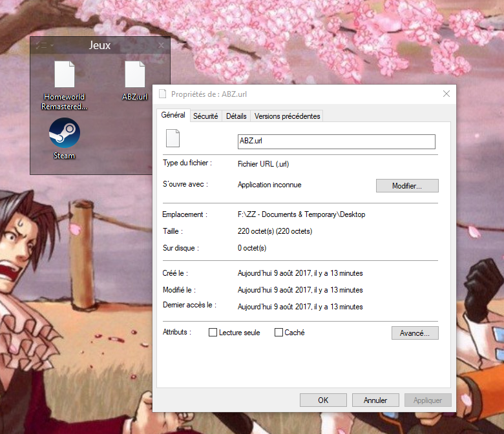Cancel with the Annuler button
This screenshot has width=504, height=434.
[375, 400]
